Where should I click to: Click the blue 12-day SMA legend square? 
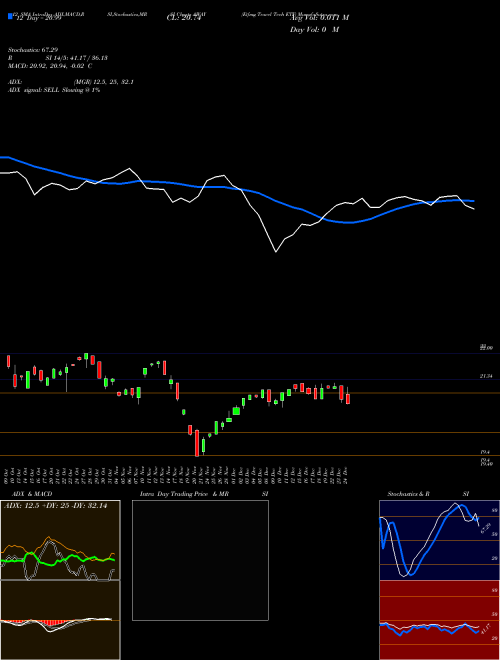click(x=10, y=16)
